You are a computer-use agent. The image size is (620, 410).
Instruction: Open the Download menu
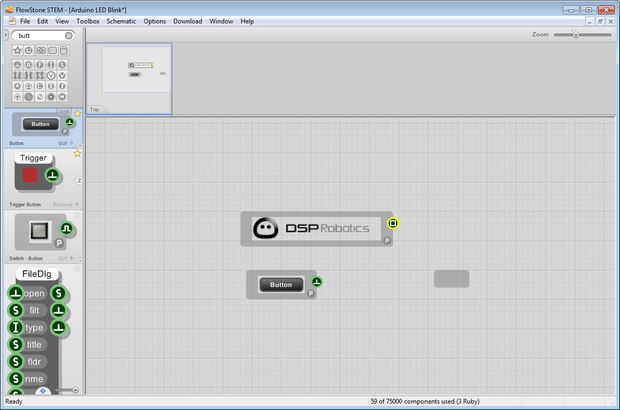point(187,21)
